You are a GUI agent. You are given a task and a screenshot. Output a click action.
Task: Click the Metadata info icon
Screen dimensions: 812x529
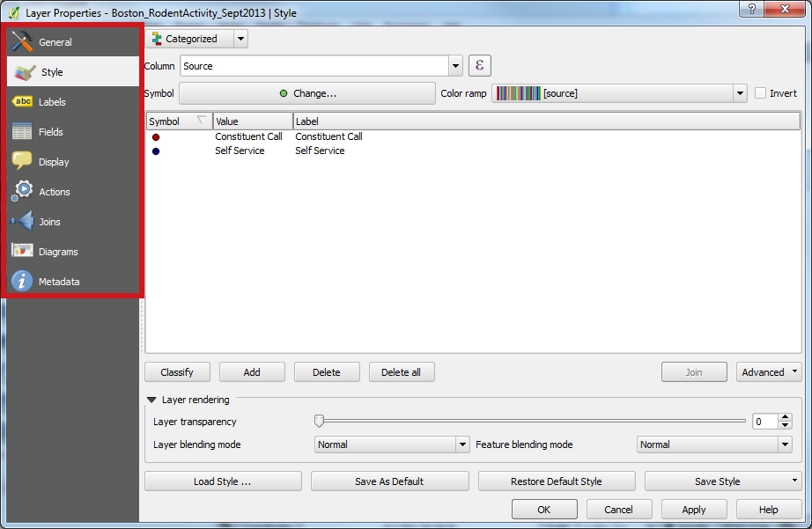tap(22, 282)
